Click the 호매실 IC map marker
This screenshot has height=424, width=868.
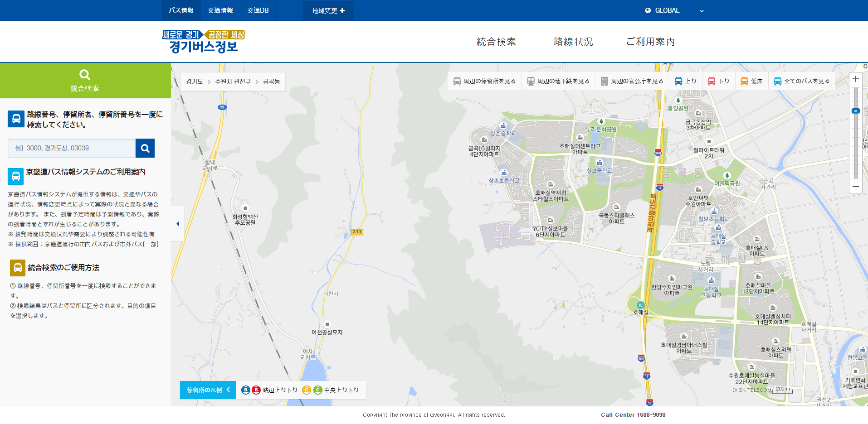[x=640, y=305]
